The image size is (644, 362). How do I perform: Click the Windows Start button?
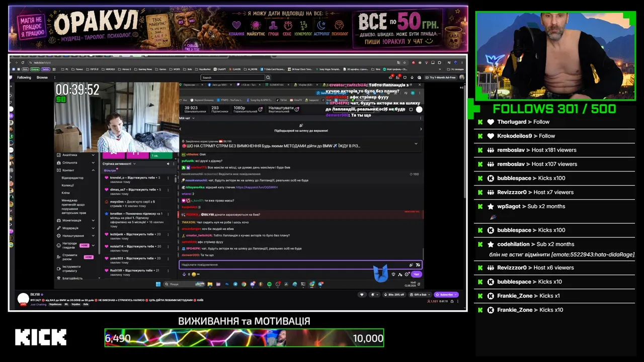pyautogui.click(x=158, y=284)
